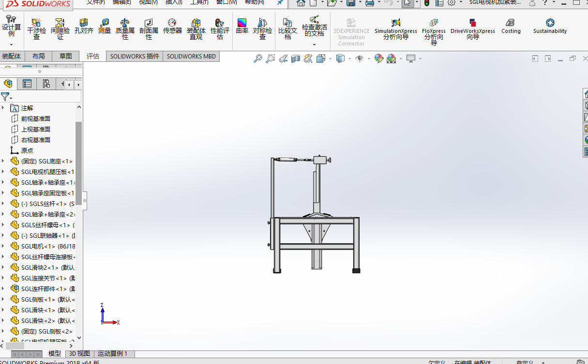Switch to the 草图 ribbon tab
588x364 pixels.
pos(65,56)
